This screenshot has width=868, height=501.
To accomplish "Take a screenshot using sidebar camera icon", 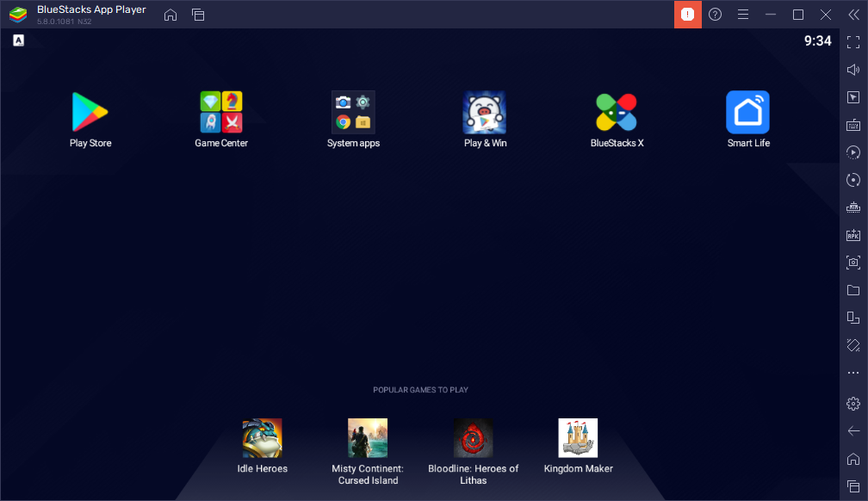I will point(853,263).
